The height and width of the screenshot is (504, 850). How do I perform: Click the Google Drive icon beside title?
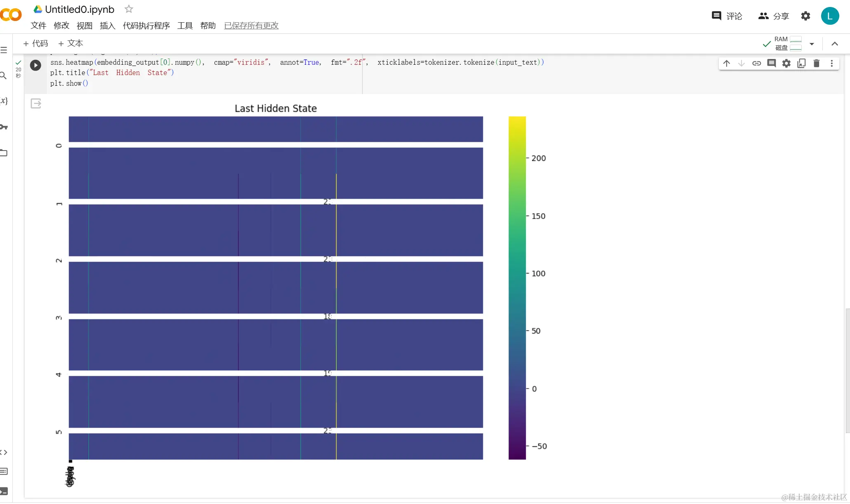(x=38, y=9)
